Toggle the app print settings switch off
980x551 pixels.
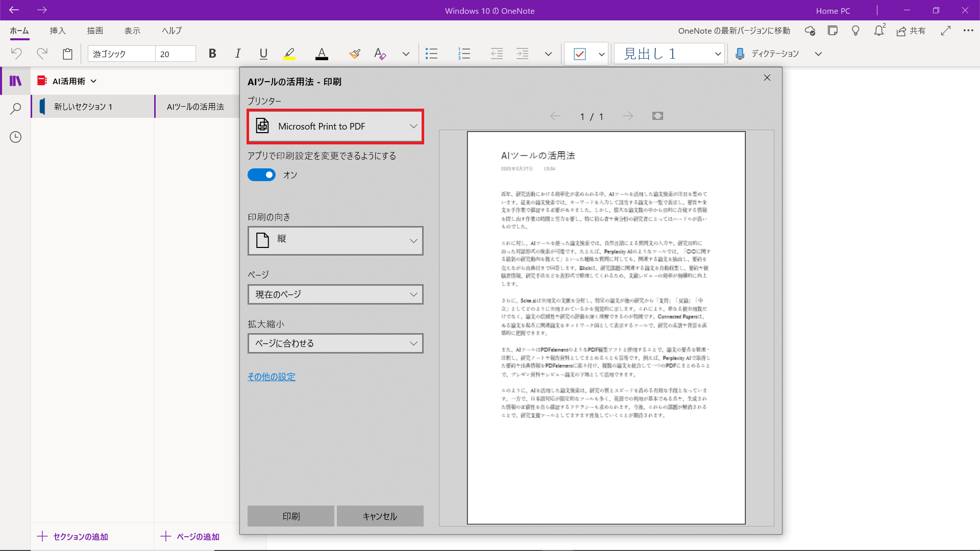261,175
